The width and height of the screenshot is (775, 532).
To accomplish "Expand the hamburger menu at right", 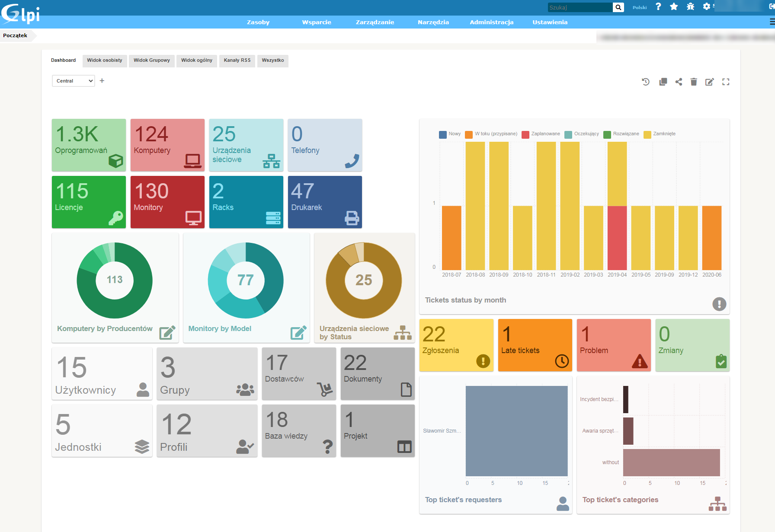I will click(772, 22).
